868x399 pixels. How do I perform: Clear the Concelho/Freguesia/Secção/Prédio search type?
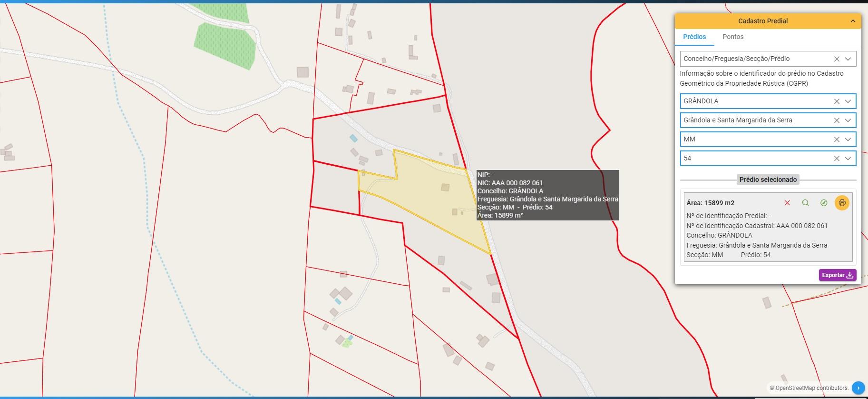click(837, 59)
